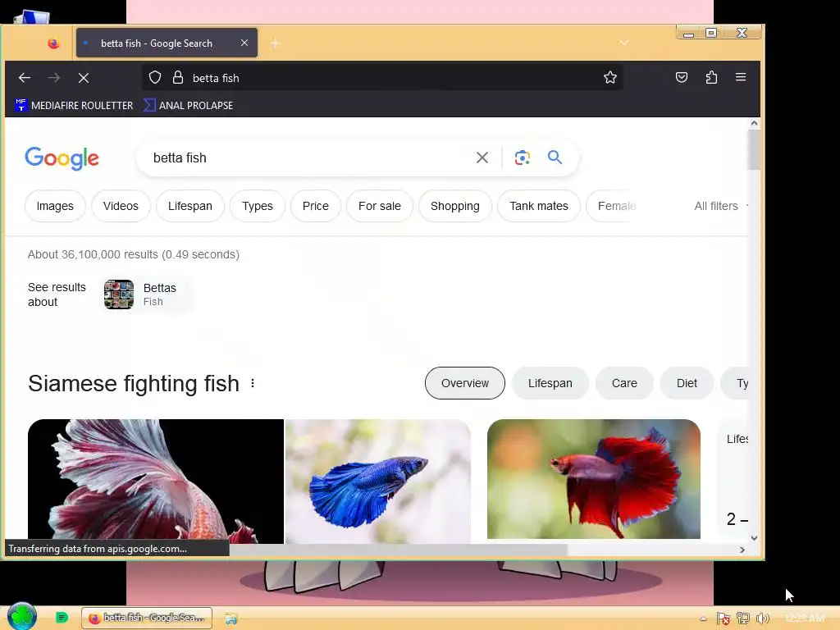Bookmark this page with the star

click(610, 78)
